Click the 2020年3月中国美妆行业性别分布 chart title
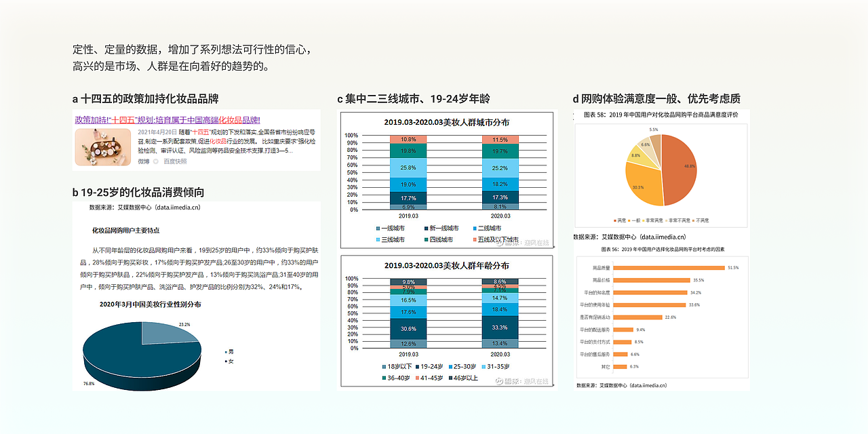This screenshot has width=868, height=434. [151, 304]
